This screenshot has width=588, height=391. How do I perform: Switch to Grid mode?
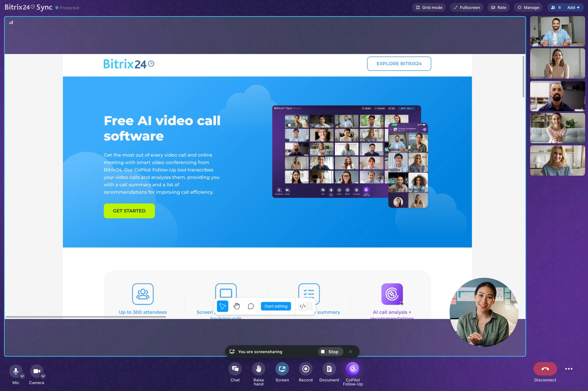[429, 7]
